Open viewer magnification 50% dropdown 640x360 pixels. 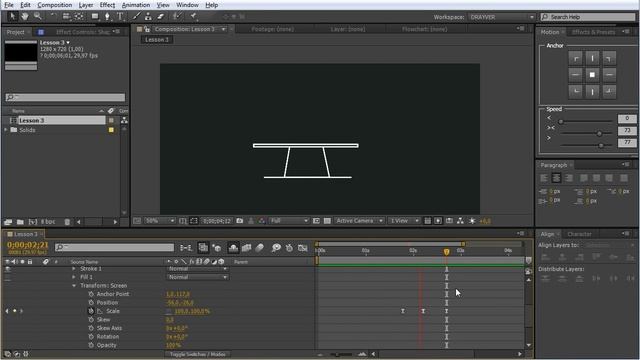[x=160, y=221]
